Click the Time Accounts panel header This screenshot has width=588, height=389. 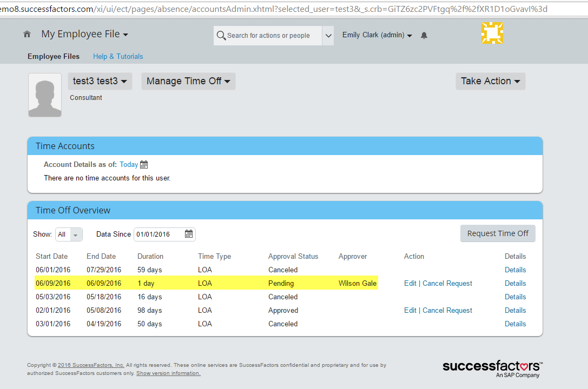[x=285, y=146]
